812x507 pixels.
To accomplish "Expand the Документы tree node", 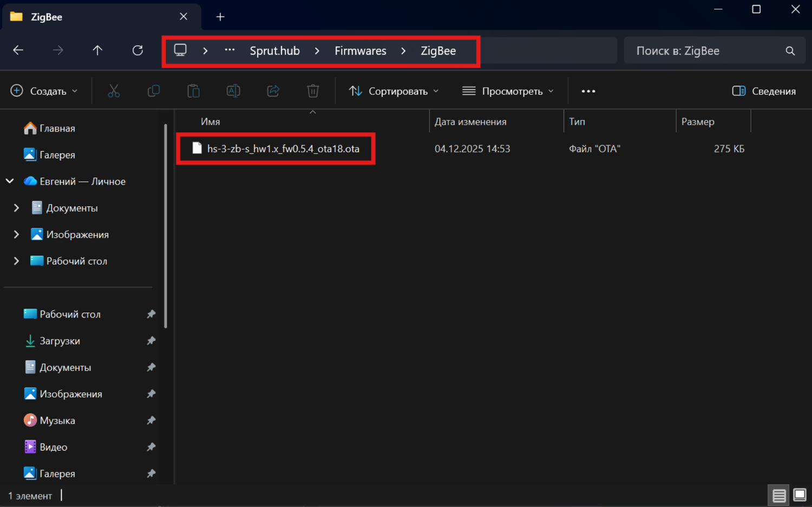I will [16, 208].
